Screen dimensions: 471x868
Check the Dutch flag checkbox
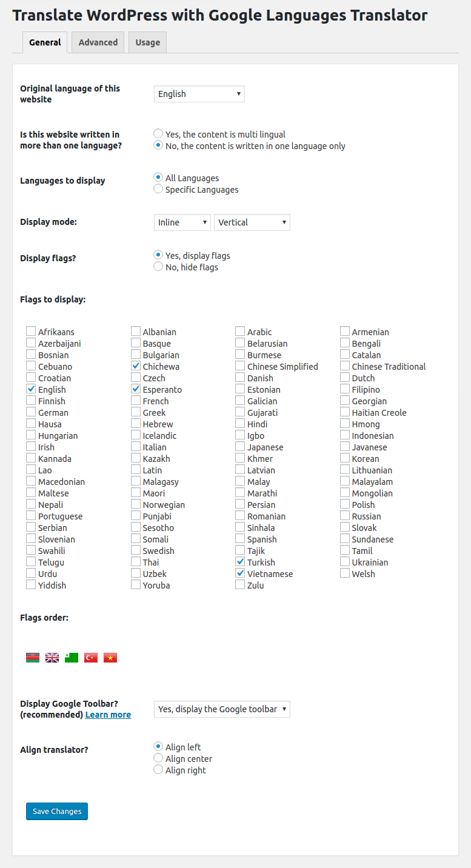(345, 378)
